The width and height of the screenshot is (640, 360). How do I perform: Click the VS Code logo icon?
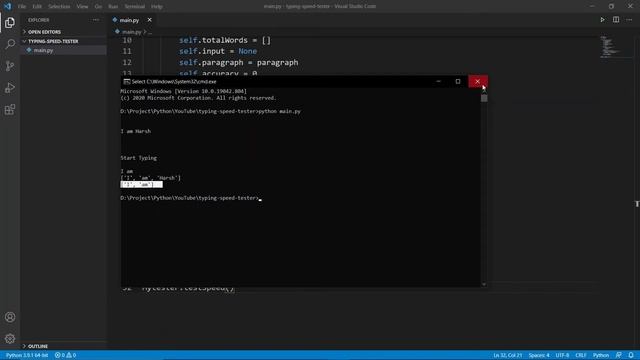pos(7,6)
